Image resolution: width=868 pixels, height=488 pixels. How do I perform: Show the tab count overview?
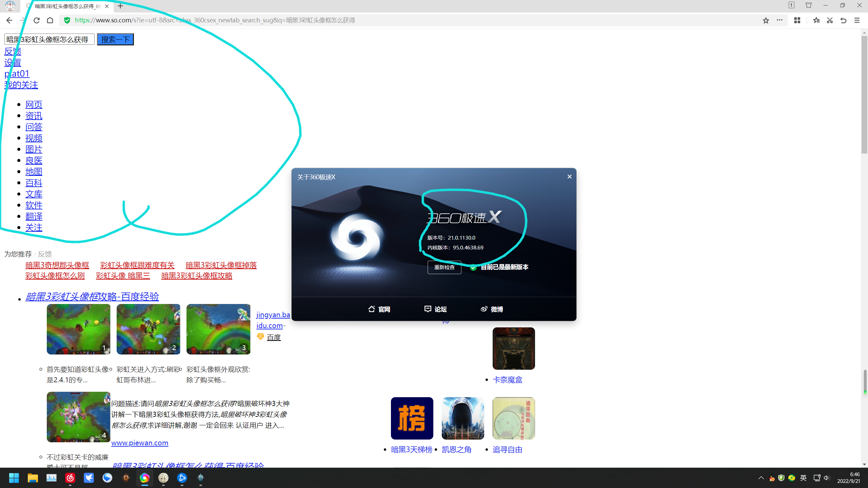click(791, 5)
